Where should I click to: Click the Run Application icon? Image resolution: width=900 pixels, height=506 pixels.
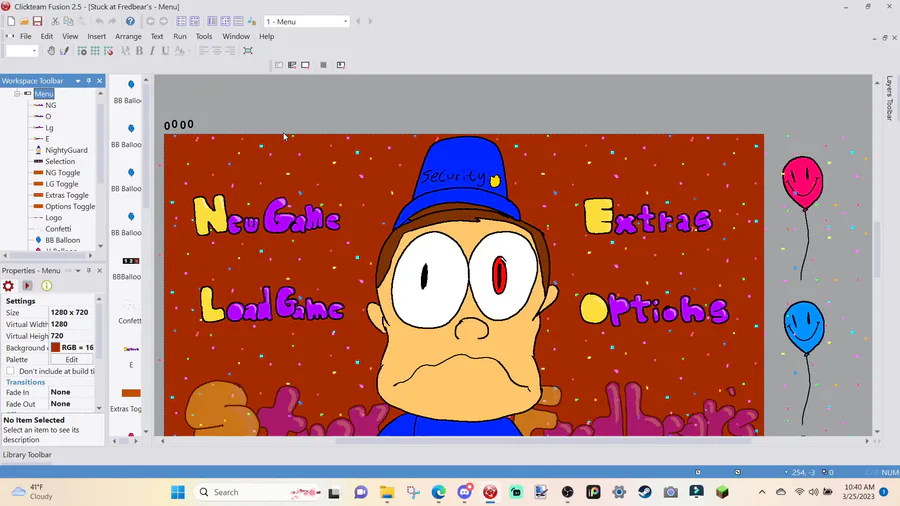tap(292, 65)
